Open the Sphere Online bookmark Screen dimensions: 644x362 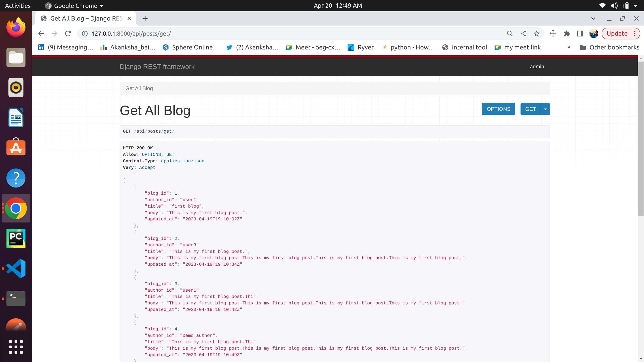pos(191,47)
